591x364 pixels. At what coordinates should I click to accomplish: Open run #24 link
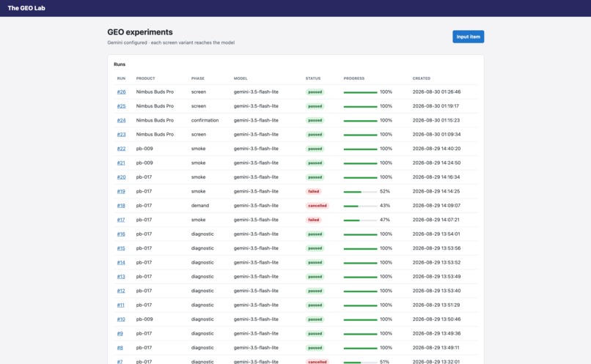coord(121,120)
